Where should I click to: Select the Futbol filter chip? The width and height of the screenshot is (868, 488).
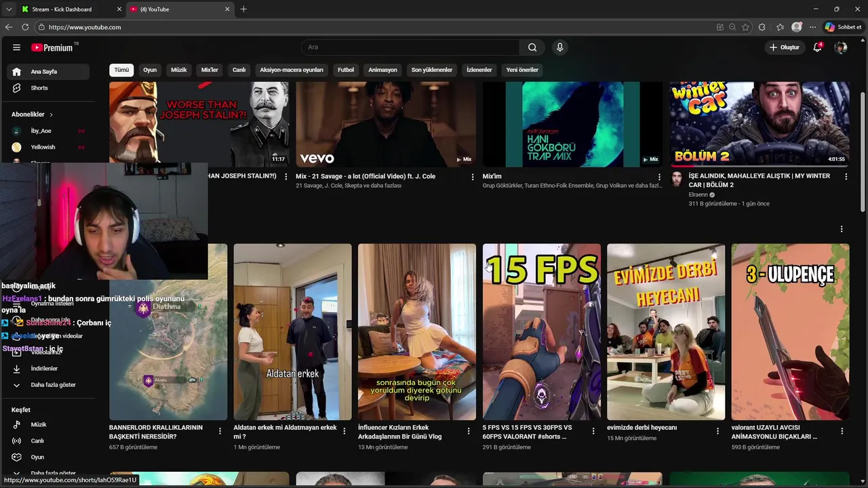[346, 70]
